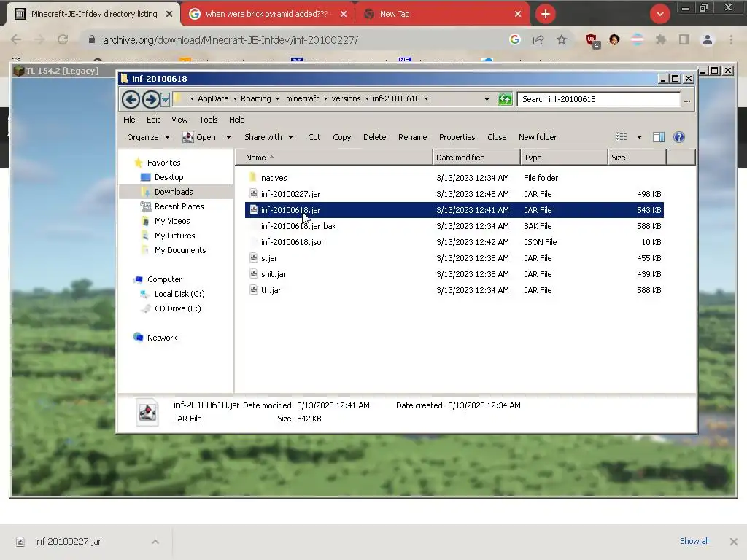Click Rename in the toolbar
The height and width of the screenshot is (560, 747).
click(x=413, y=137)
